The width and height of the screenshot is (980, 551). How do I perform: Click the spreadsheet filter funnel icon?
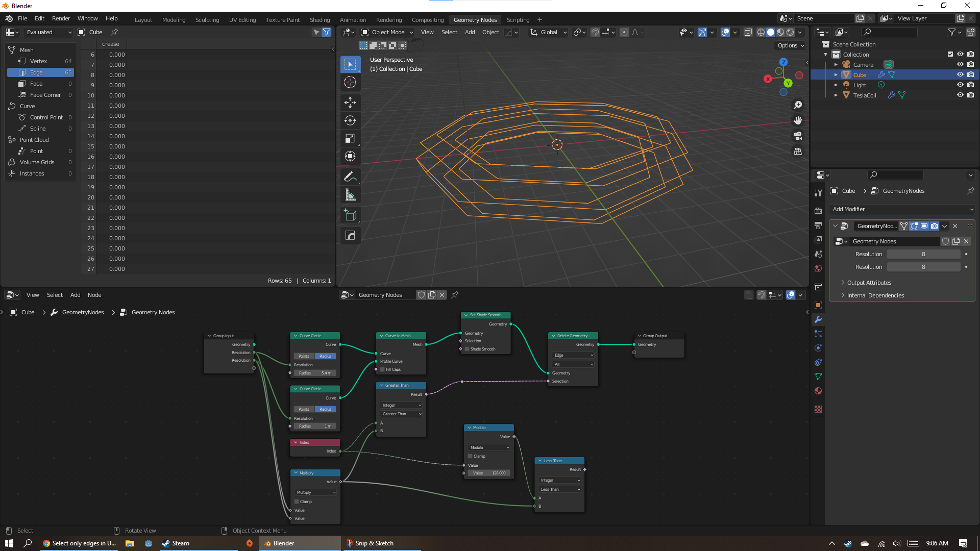point(327,32)
